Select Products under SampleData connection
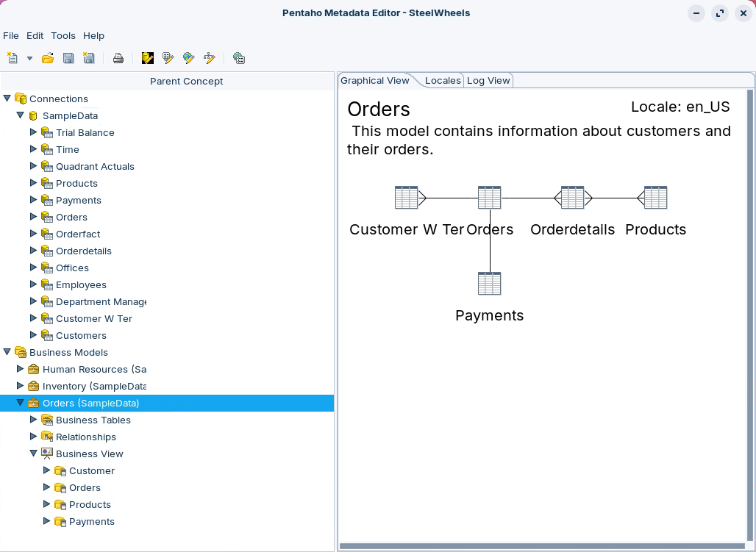756x552 pixels. click(x=76, y=183)
